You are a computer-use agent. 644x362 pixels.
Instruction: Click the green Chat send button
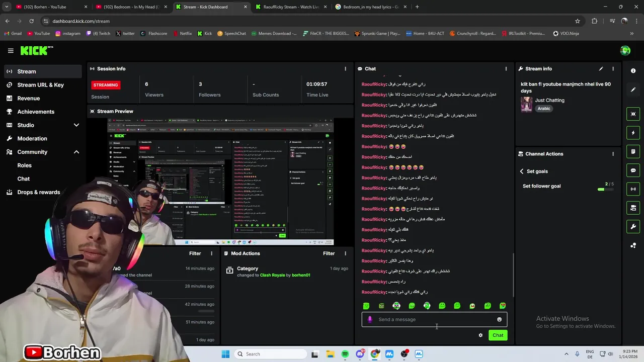pos(498,335)
